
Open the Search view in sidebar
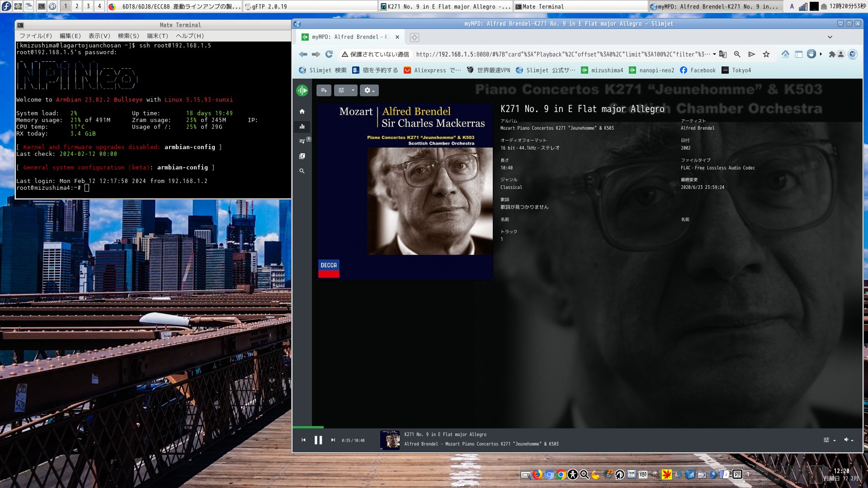coord(302,171)
